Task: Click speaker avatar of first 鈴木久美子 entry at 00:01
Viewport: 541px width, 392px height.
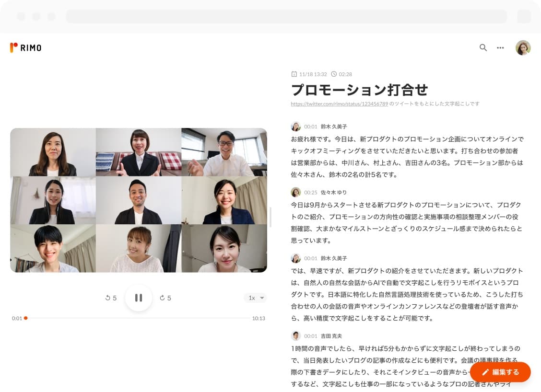Action: [x=296, y=127]
